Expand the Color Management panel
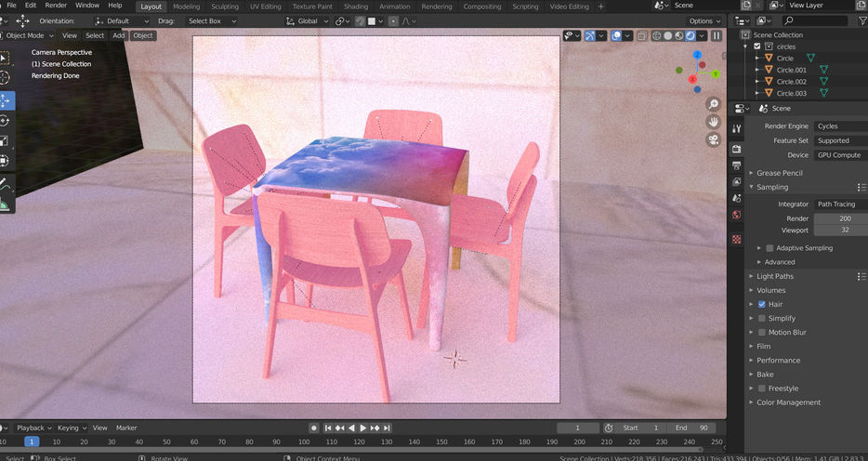The image size is (868, 461). (x=788, y=402)
